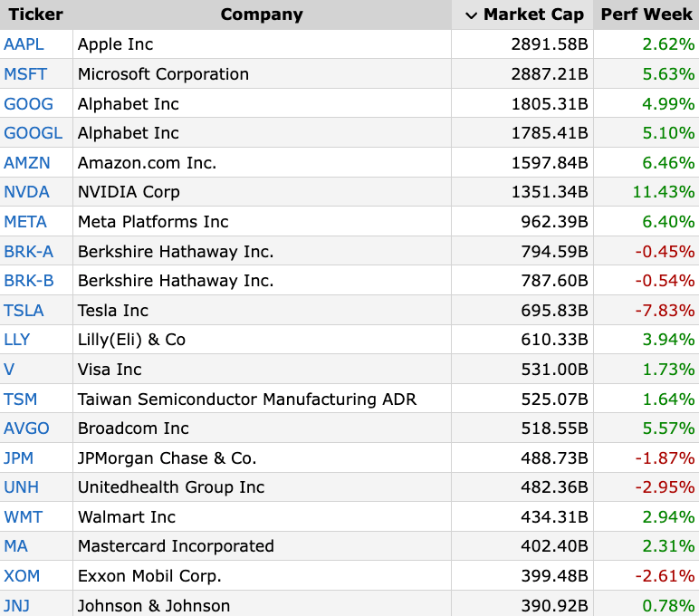Sort table by Market Cap column header

click(x=527, y=14)
